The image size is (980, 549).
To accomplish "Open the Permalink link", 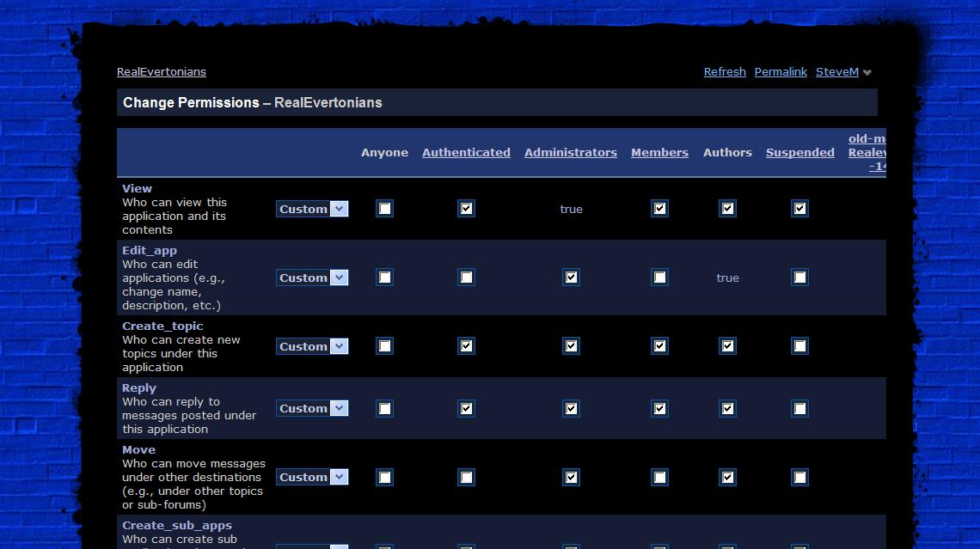I will click(781, 72).
